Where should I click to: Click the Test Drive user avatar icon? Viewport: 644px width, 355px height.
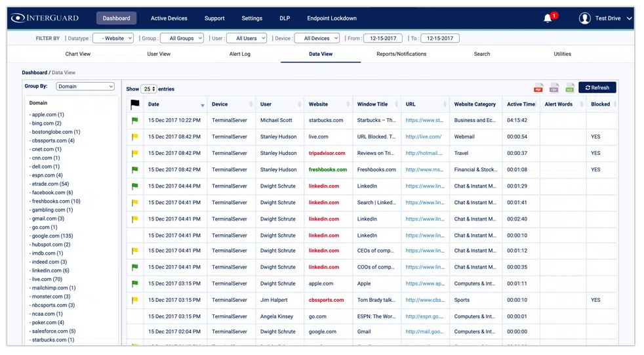[584, 18]
